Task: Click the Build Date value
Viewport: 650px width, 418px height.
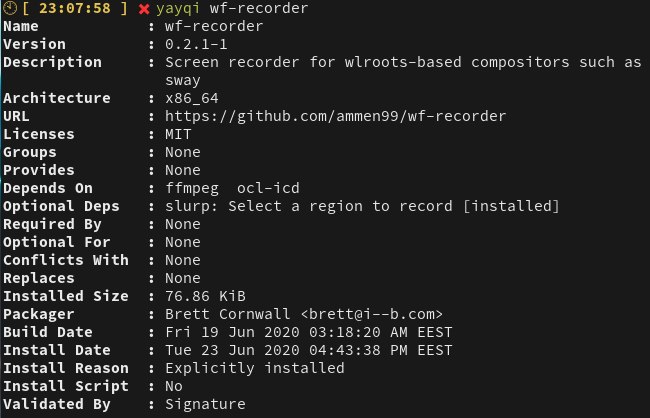Action: (308, 332)
